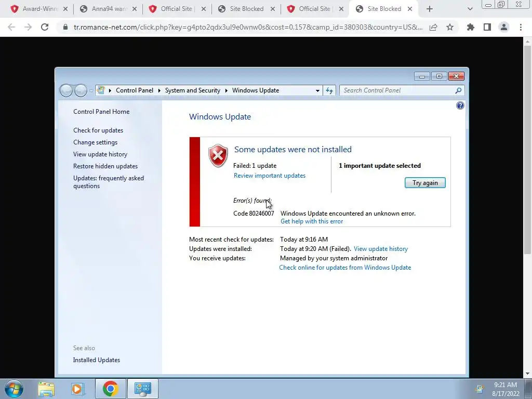Click the Control Panel taskbar icon
Image resolution: width=532 pixels, height=399 pixels.
(x=142, y=389)
